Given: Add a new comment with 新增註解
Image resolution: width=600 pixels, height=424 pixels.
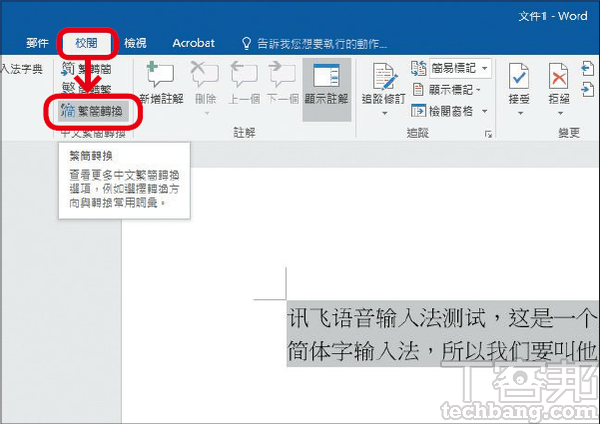Looking at the screenshot, I should [x=161, y=83].
